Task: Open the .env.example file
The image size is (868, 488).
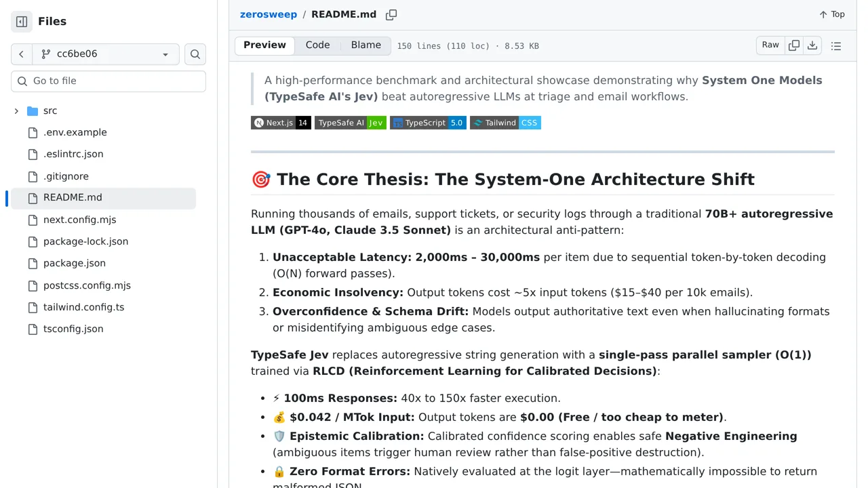Action: [x=75, y=132]
